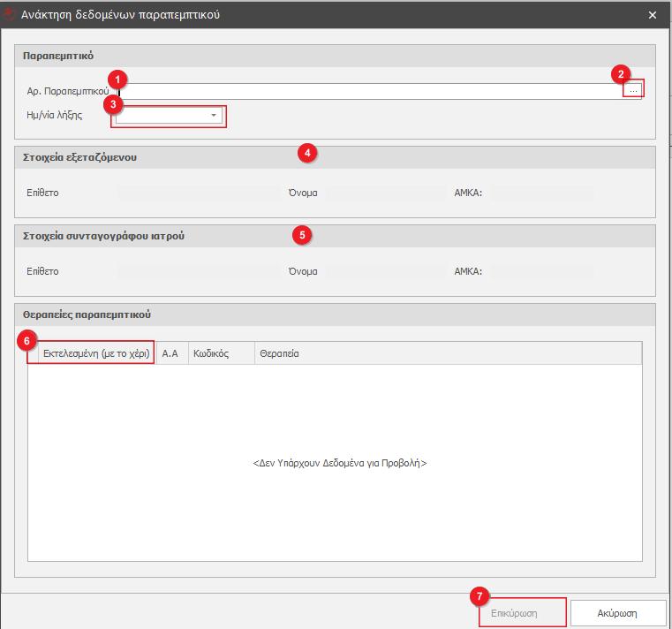Click the application logo in the title bar
This screenshot has width=672, height=629.
[x=11, y=14]
